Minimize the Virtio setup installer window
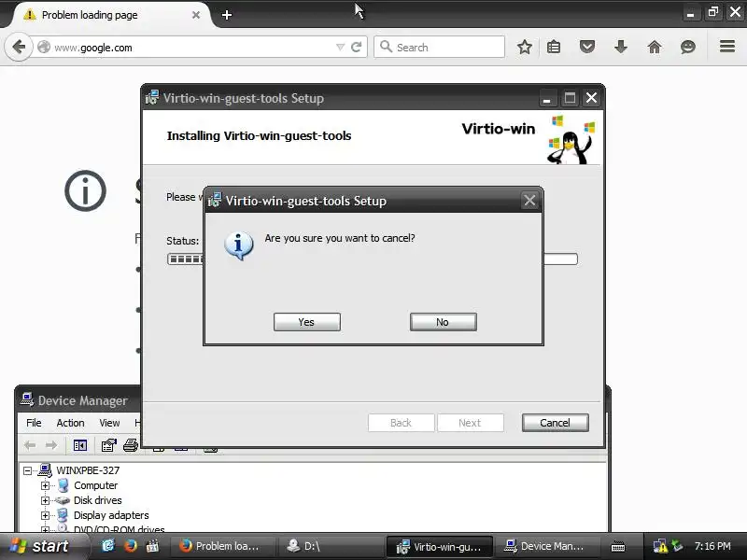The image size is (747, 560). click(547, 98)
